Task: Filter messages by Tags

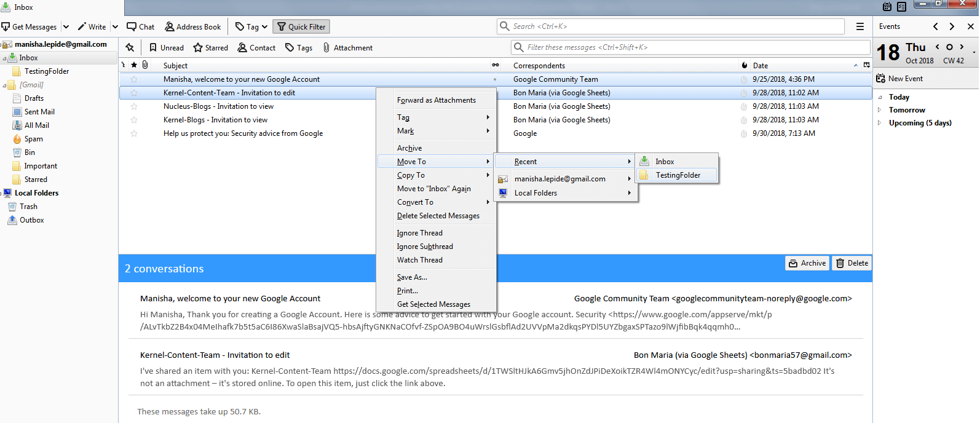Action: click(x=299, y=47)
